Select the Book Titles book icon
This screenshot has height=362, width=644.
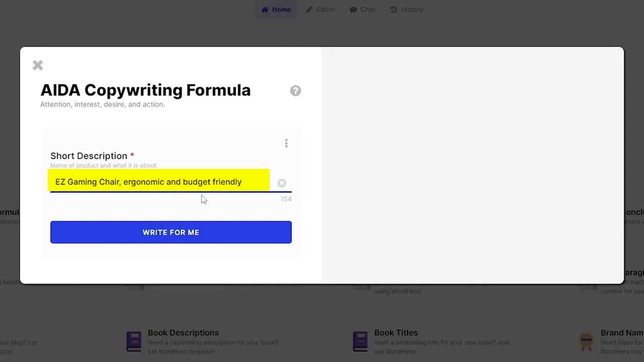360,341
